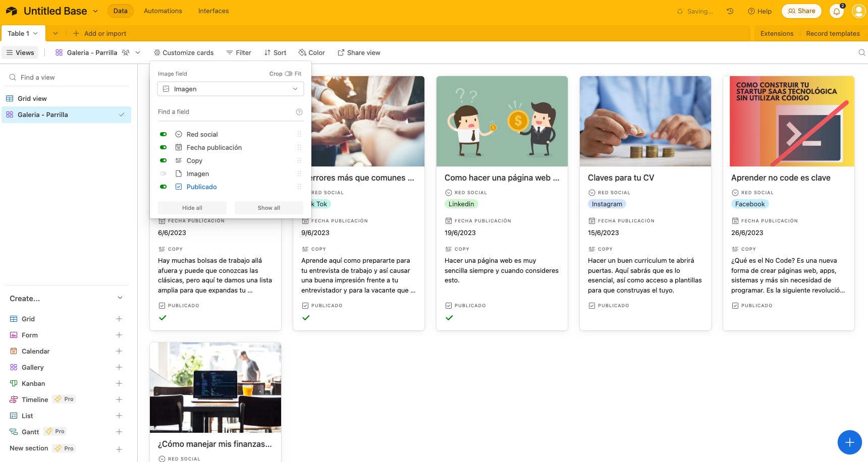Open Record templates

(x=833, y=33)
